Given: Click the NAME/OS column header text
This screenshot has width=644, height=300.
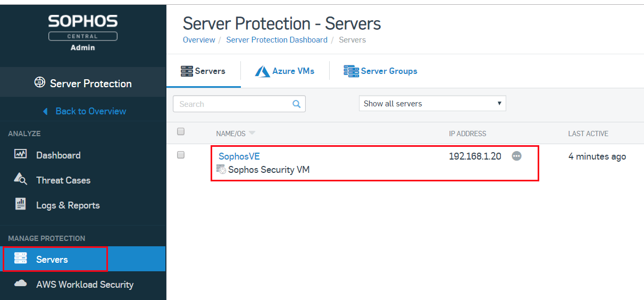Looking at the screenshot, I should click(231, 134).
